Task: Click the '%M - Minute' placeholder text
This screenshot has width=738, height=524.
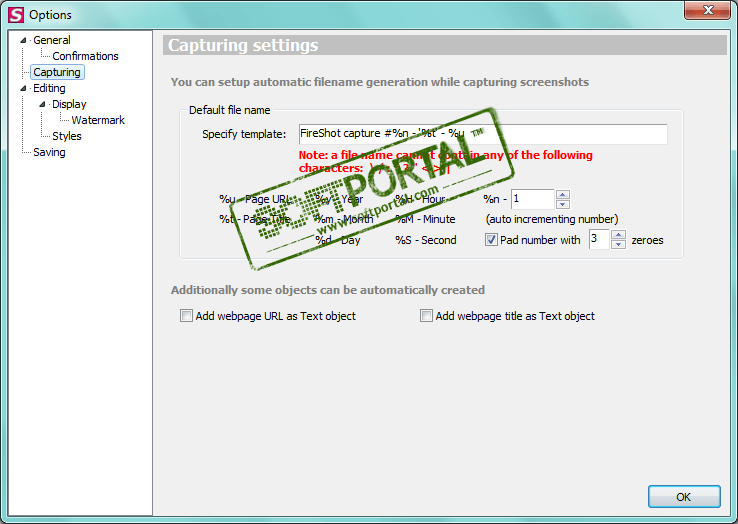Action: tap(425, 219)
